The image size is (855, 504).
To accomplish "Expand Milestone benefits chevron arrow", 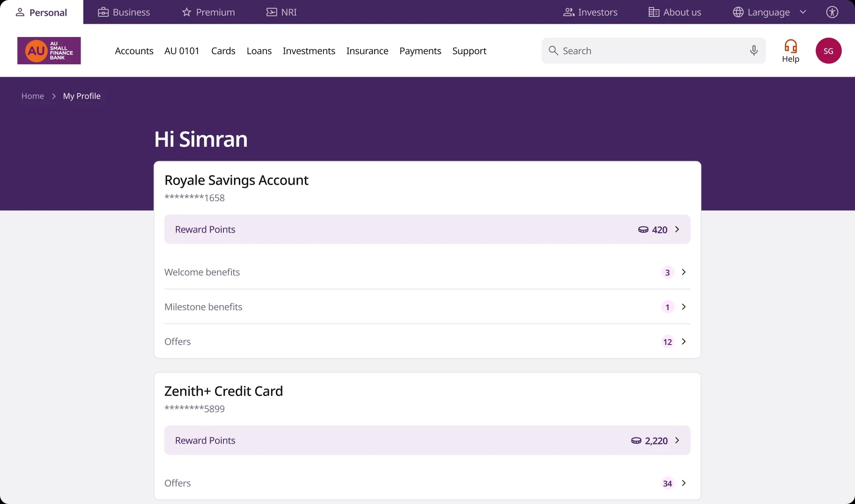I will [684, 307].
